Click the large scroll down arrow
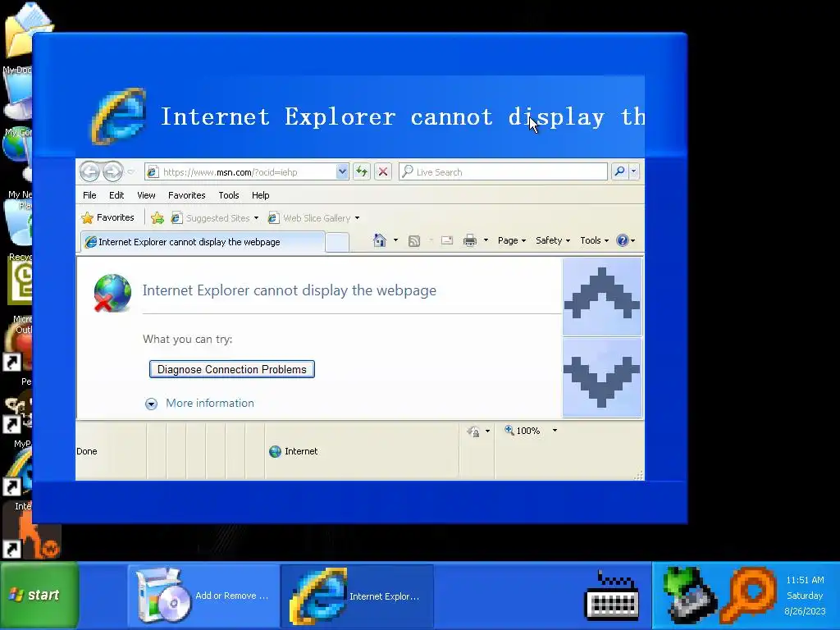840x630 pixels. (x=602, y=377)
